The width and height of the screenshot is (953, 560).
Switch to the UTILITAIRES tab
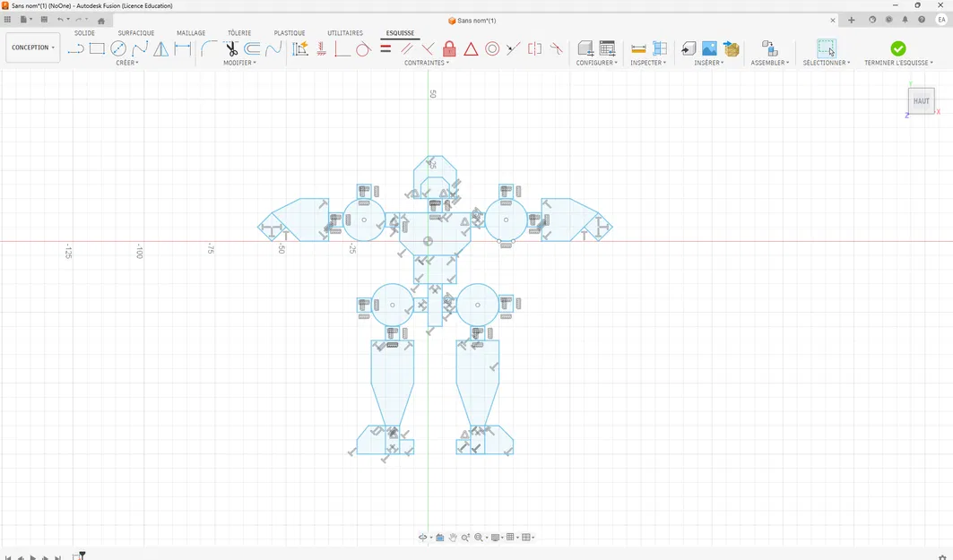tap(345, 33)
